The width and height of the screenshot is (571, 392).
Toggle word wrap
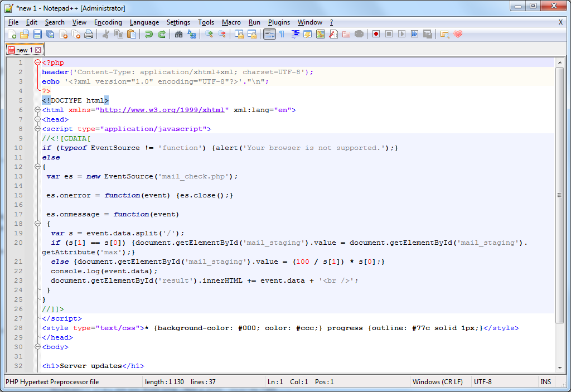(x=269, y=34)
